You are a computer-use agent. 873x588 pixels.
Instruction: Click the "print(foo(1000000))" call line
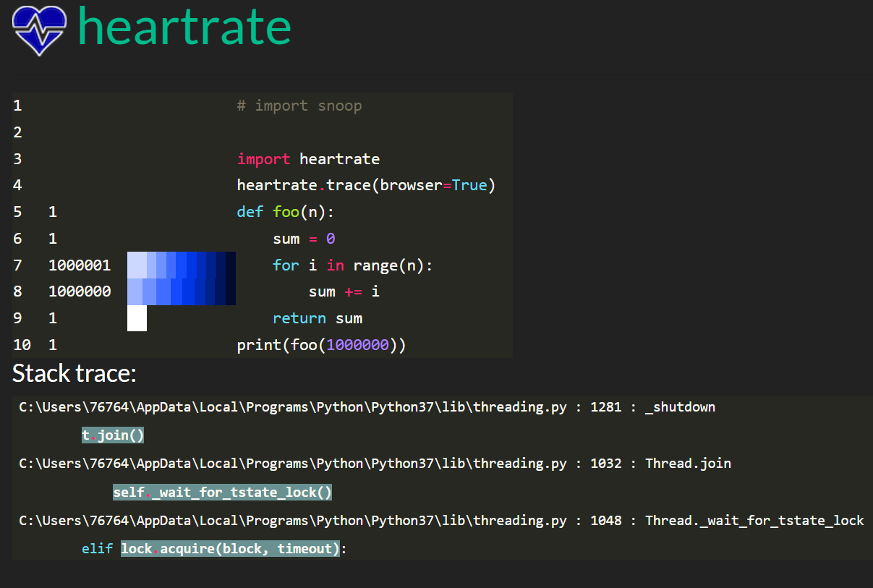tap(321, 345)
